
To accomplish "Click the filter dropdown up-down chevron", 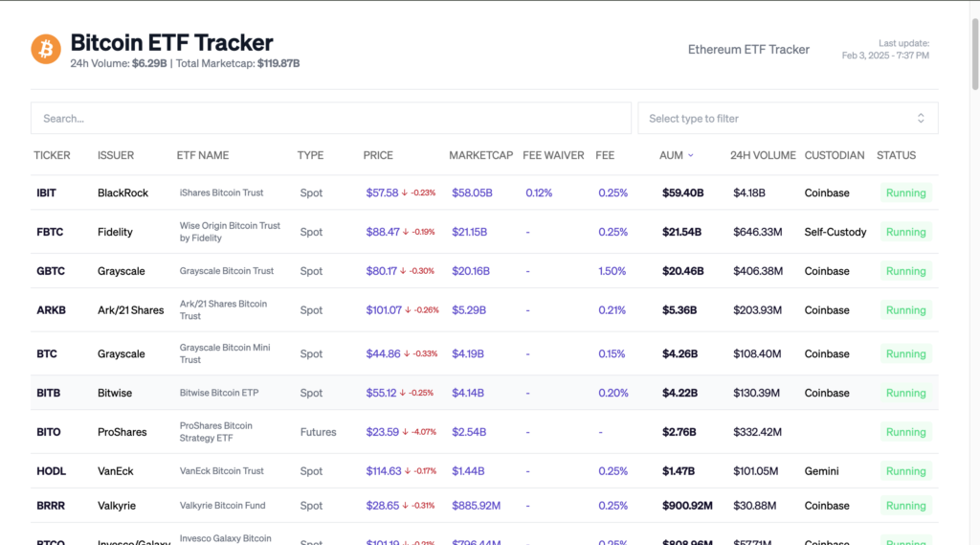I will tap(921, 118).
